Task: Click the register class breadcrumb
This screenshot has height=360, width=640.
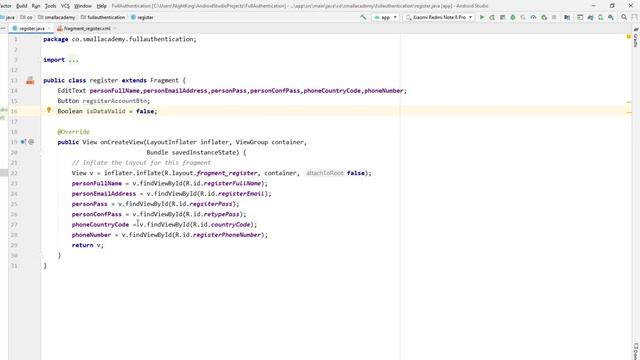Action: tap(142, 17)
